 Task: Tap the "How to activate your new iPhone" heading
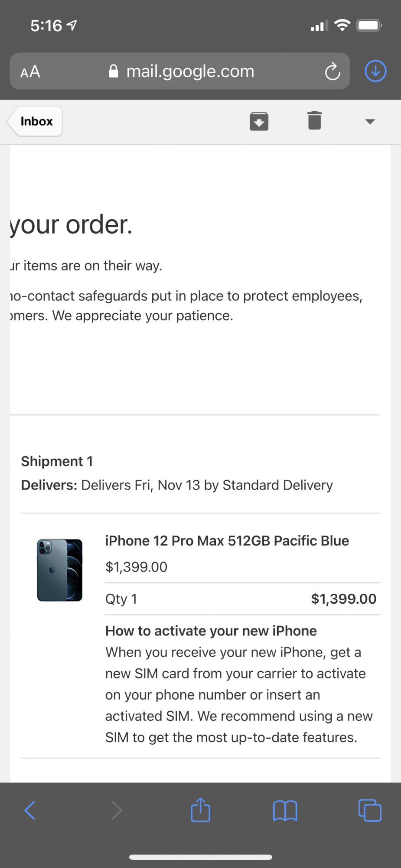click(211, 631)
